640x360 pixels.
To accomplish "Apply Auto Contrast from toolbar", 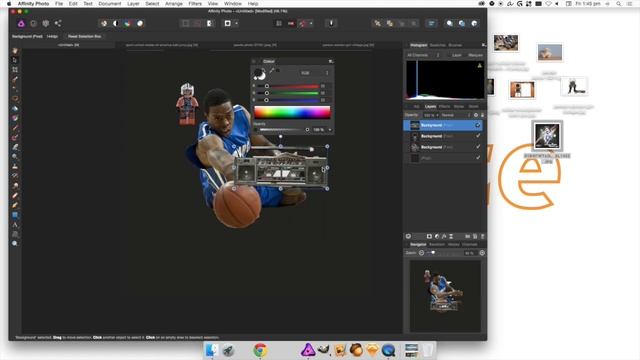I will click(116, 24).
